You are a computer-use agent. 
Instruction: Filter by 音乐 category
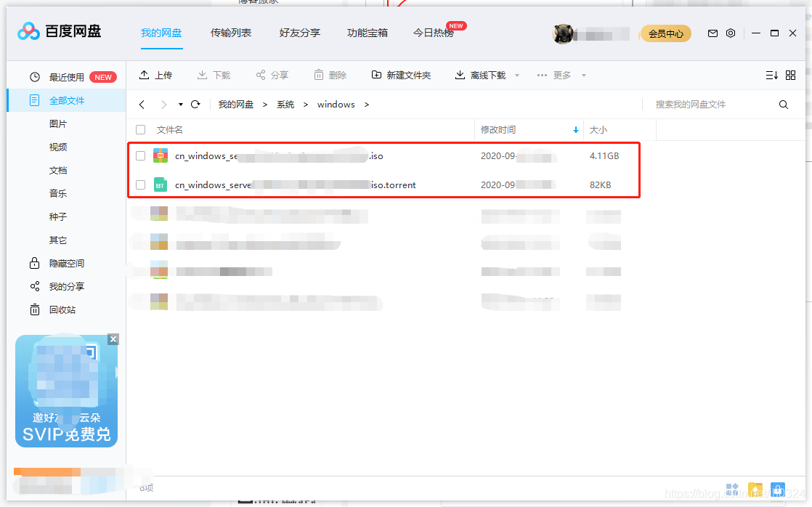tap(58, 193)
